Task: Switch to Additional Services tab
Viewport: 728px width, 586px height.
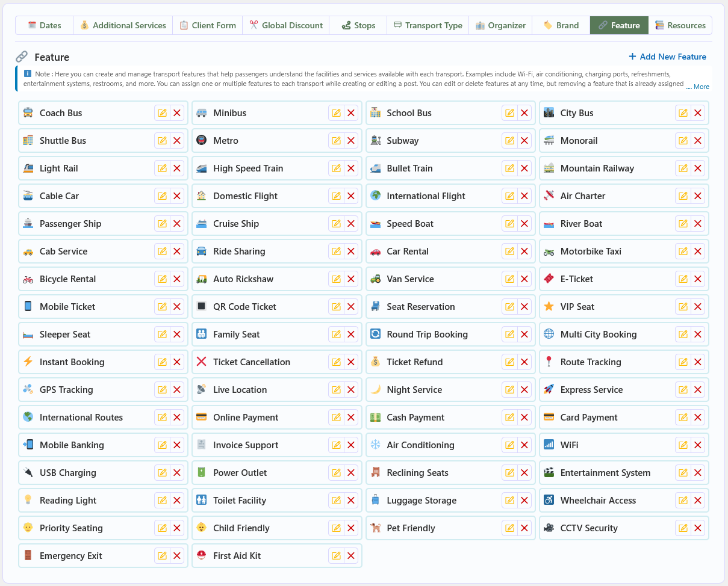Action: tap(123, 25)
